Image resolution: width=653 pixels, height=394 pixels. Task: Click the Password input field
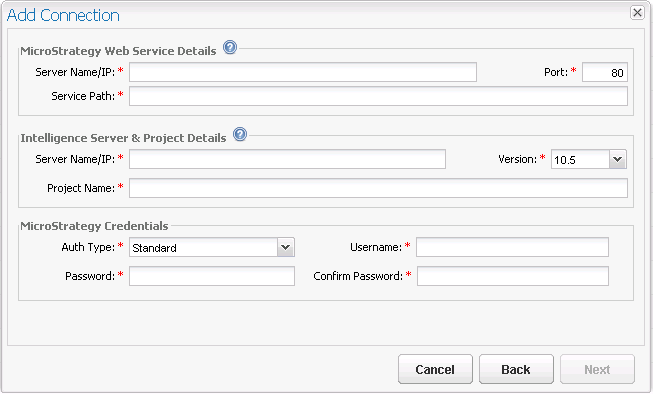point(212,276)
